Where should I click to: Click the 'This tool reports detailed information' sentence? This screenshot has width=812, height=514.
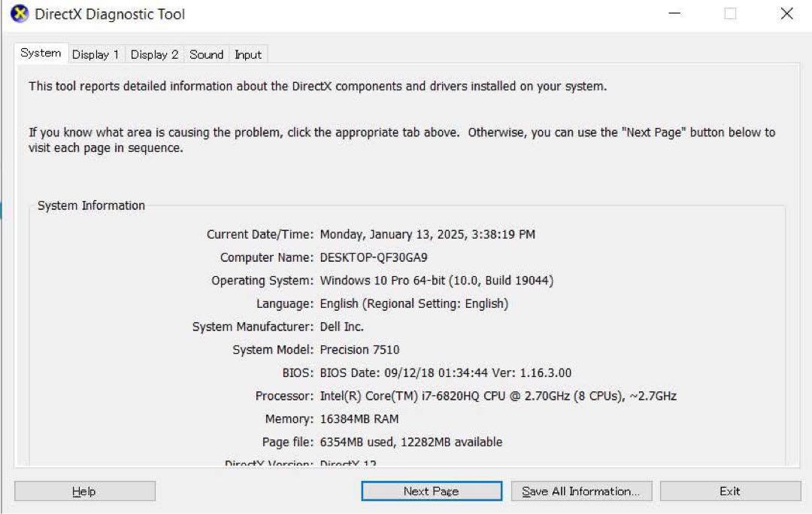click(317, 86)
